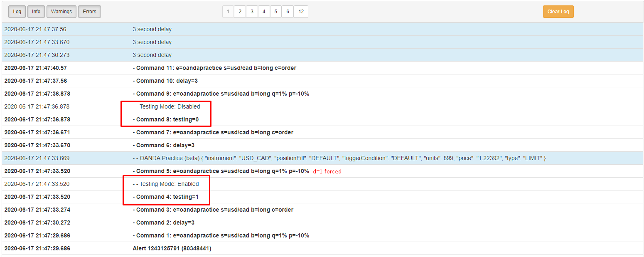Select timestamp 21:47:36.671 of Command 7
Screen dimensions: 644x257
tap(37, 132)
